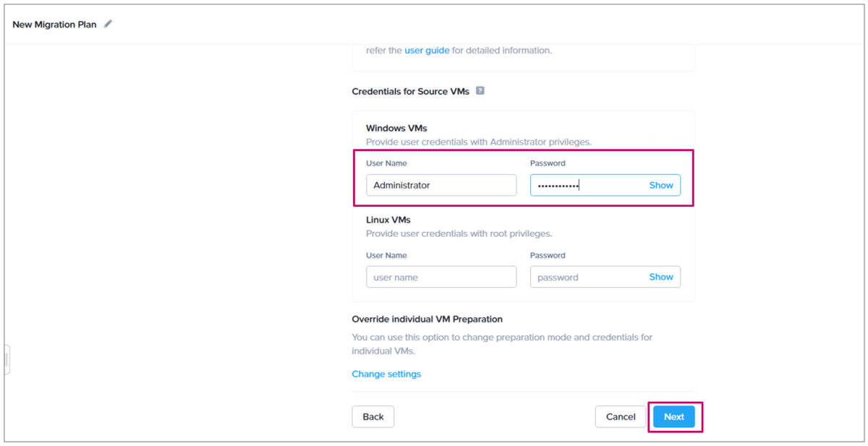This screenshot has width=868, height=446.
Task: Click the pencil icon to rename the plan
Action: click(x=109, y=24)
